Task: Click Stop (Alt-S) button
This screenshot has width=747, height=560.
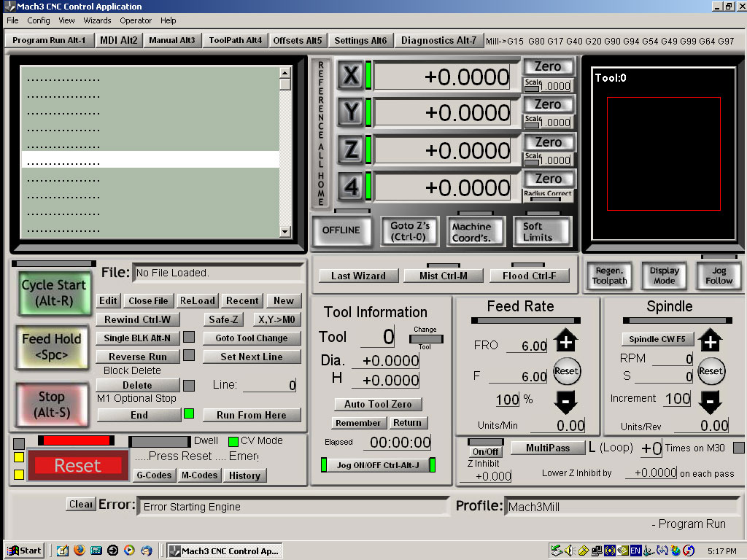Action: [x=52, y=404]
